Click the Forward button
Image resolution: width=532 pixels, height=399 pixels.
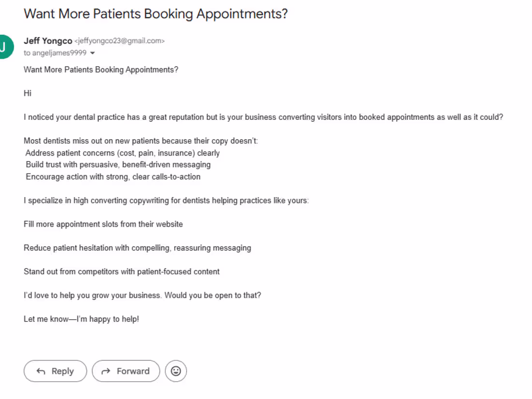click(x=126, y=371)
